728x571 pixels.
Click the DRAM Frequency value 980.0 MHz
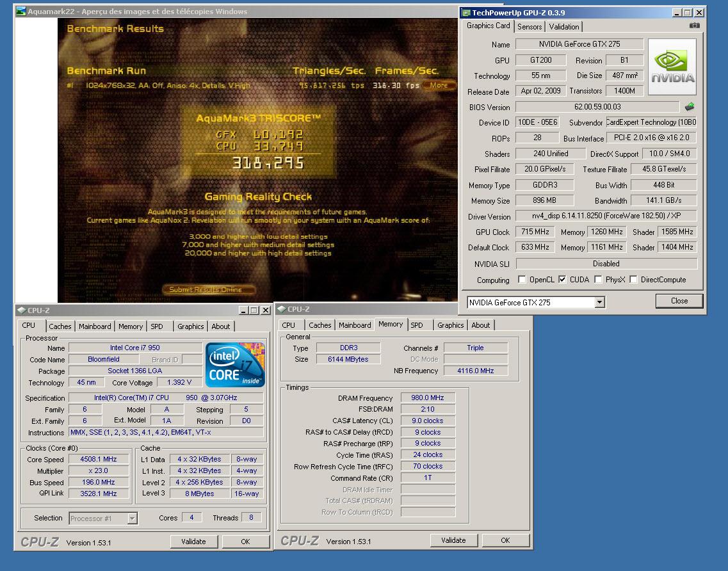pyautogui.click(x=428, y=398)
